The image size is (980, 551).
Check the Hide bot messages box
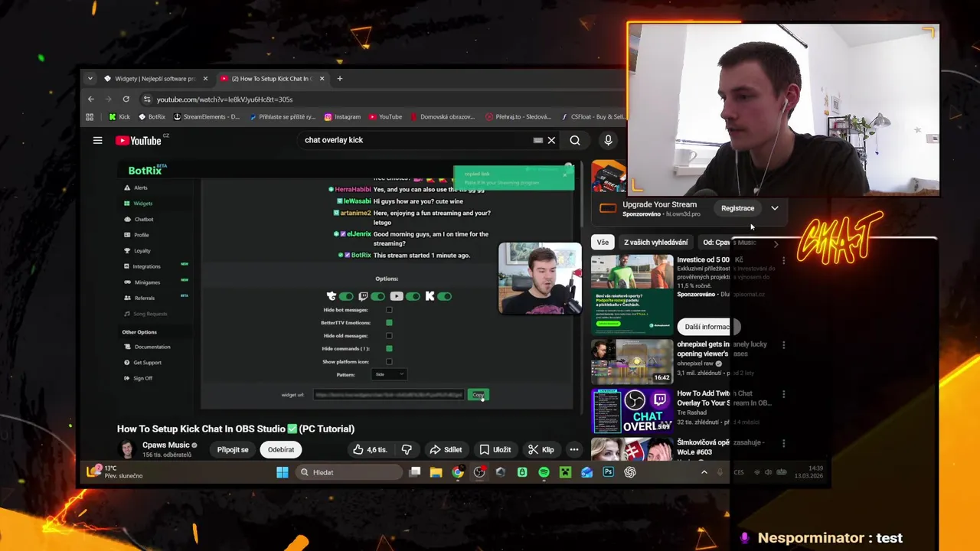pyautogui.click(x=389, y=310)
